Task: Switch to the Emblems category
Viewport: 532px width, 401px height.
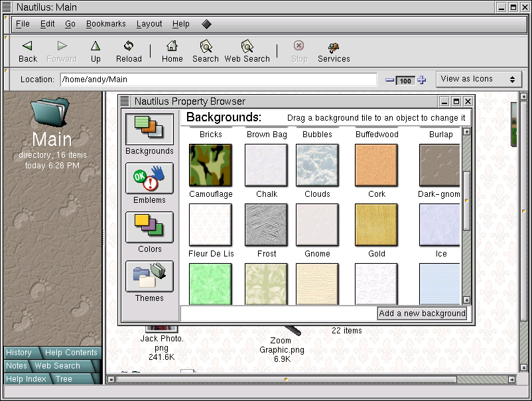Action: coord(149,178)
